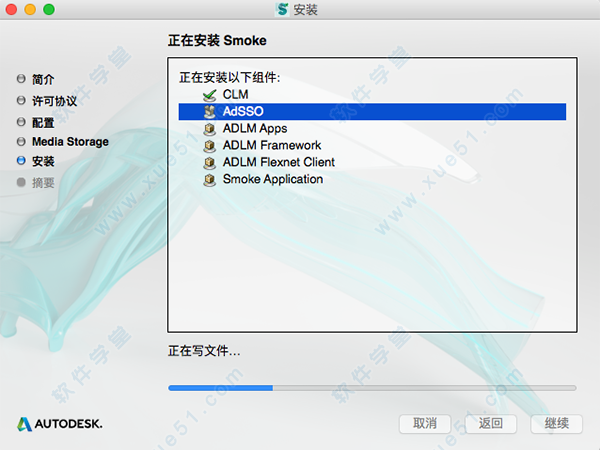Select the ADLM Apps row
Image resolution: width=600 pixels, height=450 pixels.
click(372, 129)
